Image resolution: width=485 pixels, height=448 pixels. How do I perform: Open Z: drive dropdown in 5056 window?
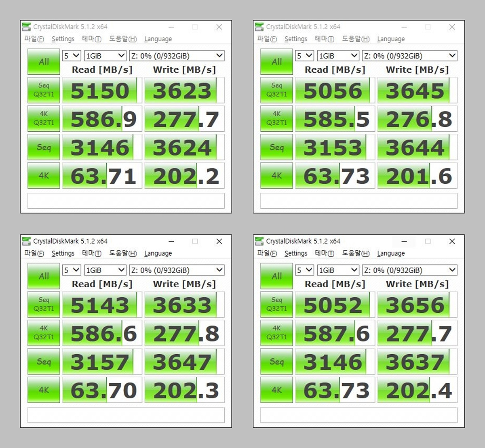coord(409,56)
